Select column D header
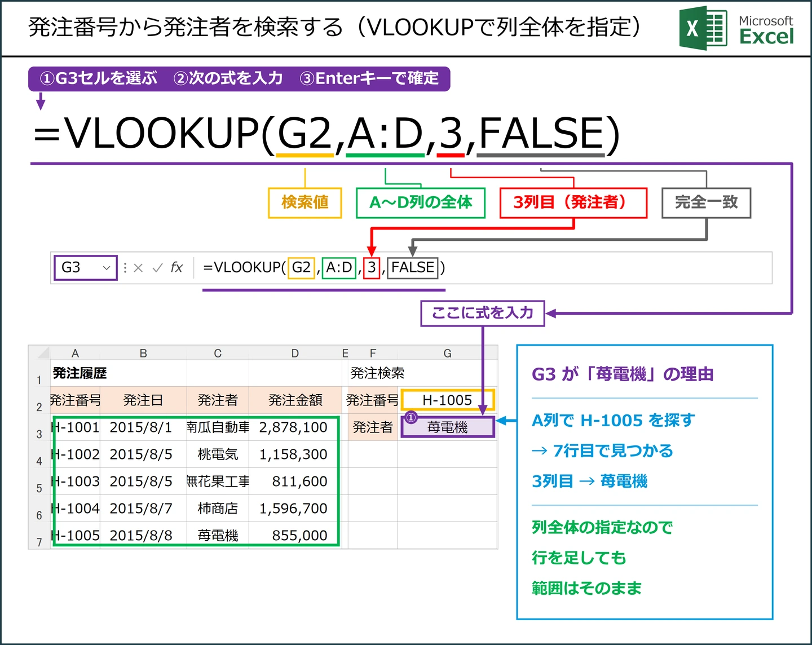This screenshot has height=645, width=812. [295, 353]
